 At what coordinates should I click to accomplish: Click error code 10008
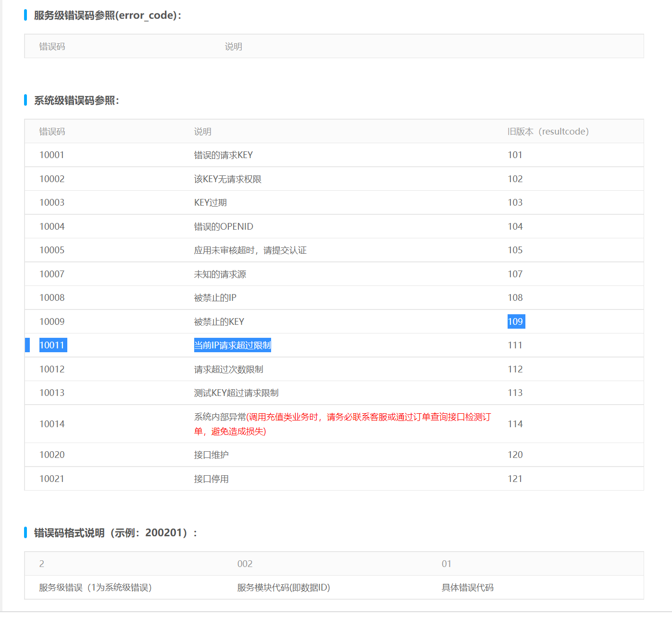coord(52,297)
